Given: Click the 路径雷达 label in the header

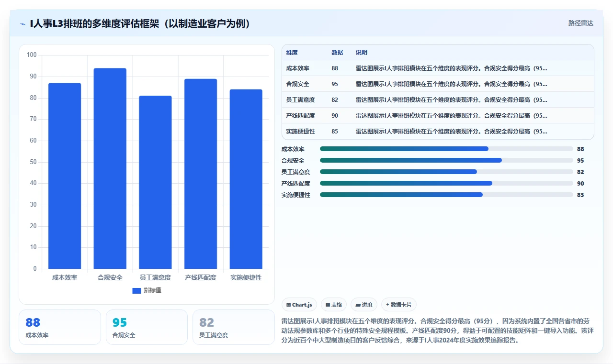Looking at the screenshot, I should [x=580, y=23].
